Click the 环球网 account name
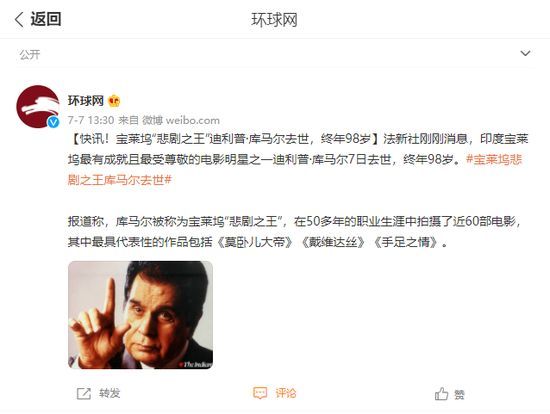The width and height of the screenshot is (550, 414). pyautogui.click(x=86, y=101)
